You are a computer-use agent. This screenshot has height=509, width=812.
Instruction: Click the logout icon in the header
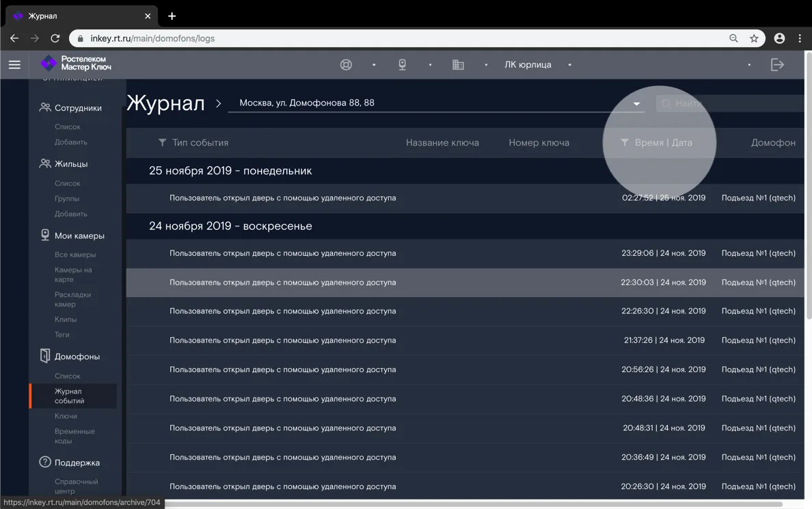tap(777, 65)
